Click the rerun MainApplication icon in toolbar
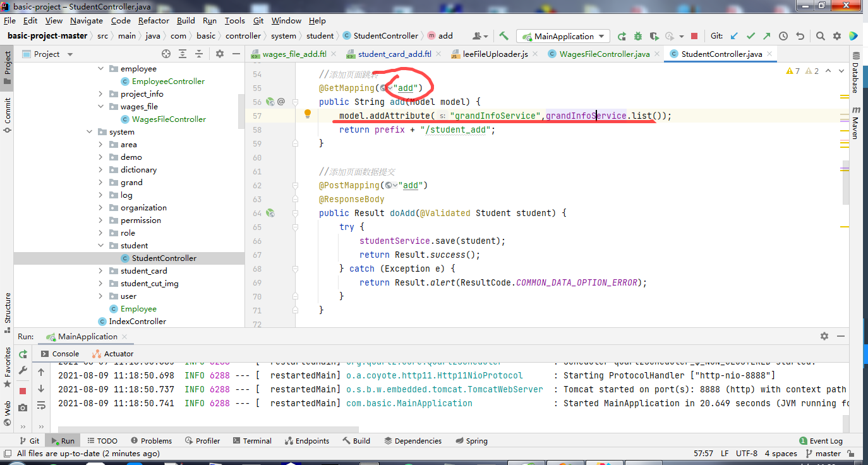 coord(622,36)
